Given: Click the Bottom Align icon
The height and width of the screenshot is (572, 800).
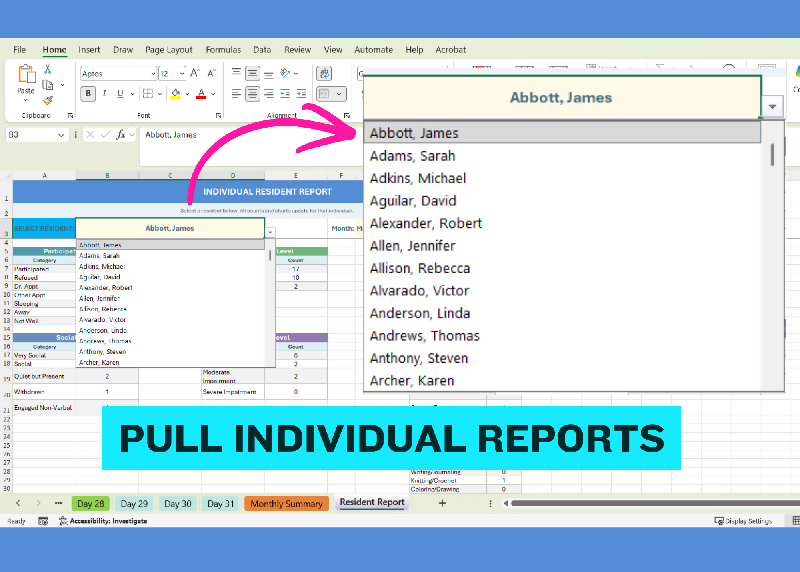Looking at the screenshot, I should click(269, 74).
